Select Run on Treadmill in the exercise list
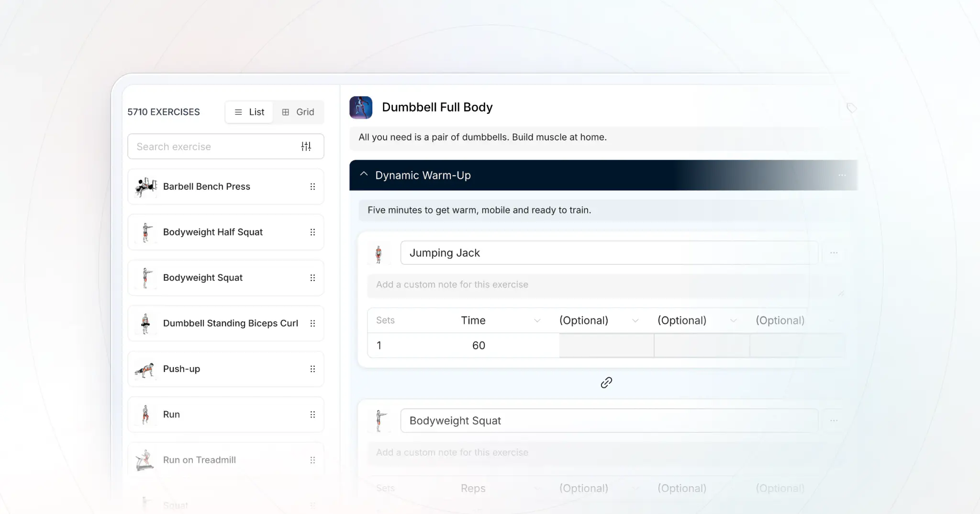Viewport: 980px width, 514px height. tap(226, 460)
